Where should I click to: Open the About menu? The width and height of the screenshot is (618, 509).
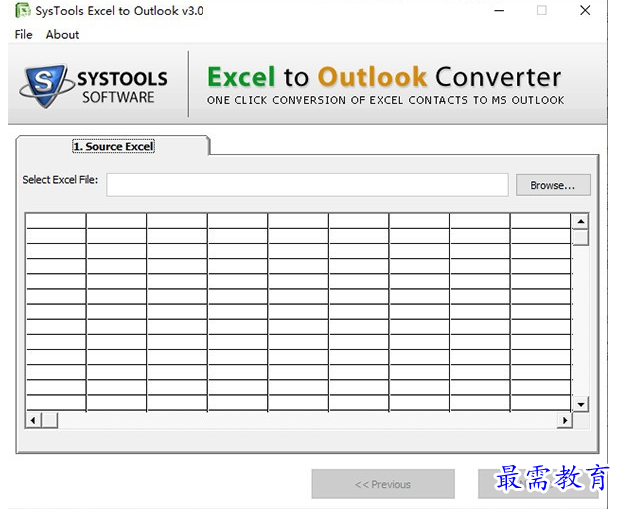(62, 35)
